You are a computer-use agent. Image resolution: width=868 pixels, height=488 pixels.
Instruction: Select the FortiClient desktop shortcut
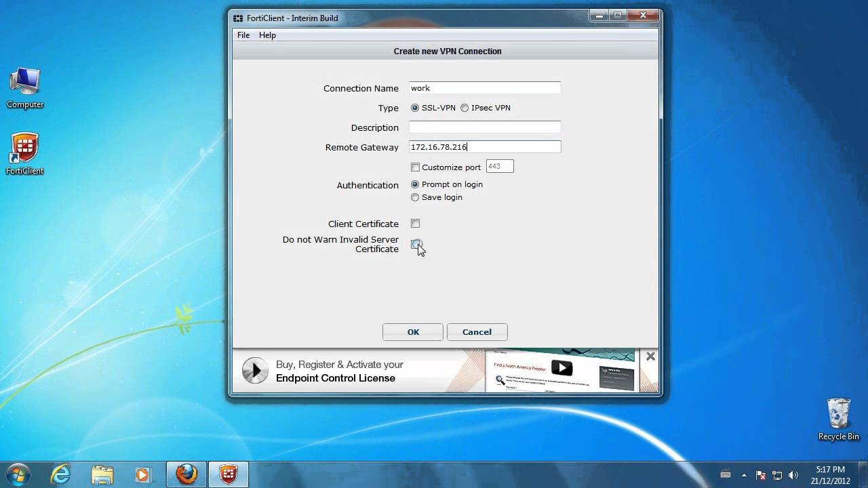point(24,154)
